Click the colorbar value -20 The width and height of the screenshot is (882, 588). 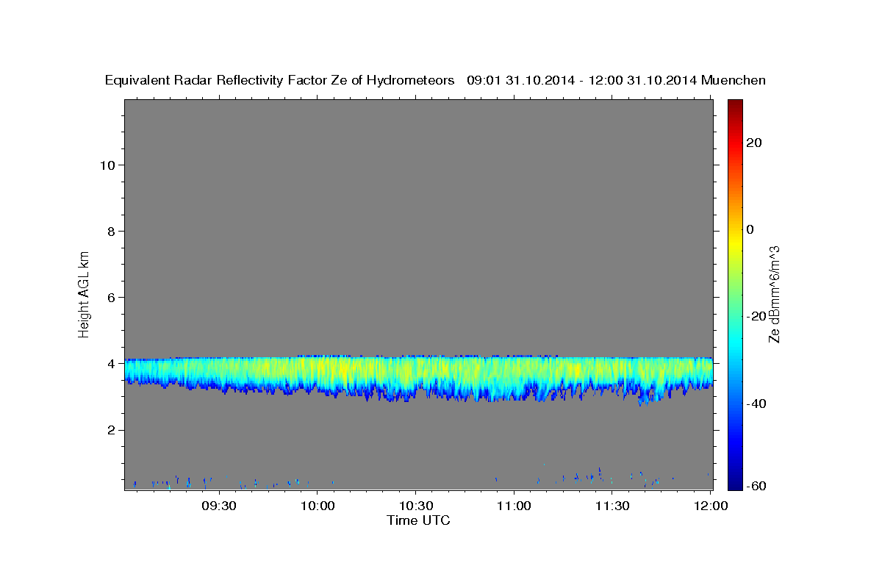[x=757, y=316]
